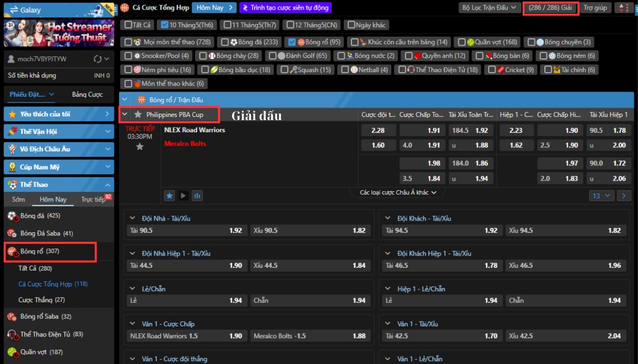
Task: Open match statistics bar chart icon
Action: tap(197, 196)
